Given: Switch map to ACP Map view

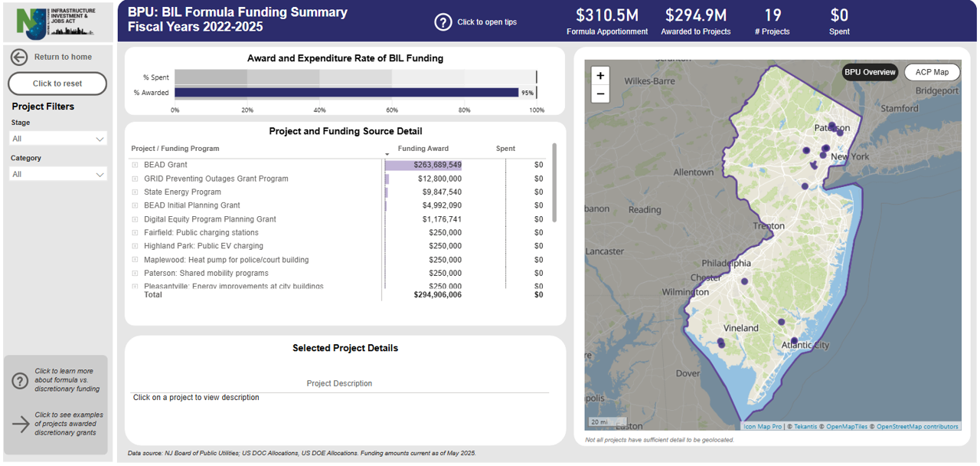Looking at the screenshot, I should pyautogui.click(x=932, y=72).
